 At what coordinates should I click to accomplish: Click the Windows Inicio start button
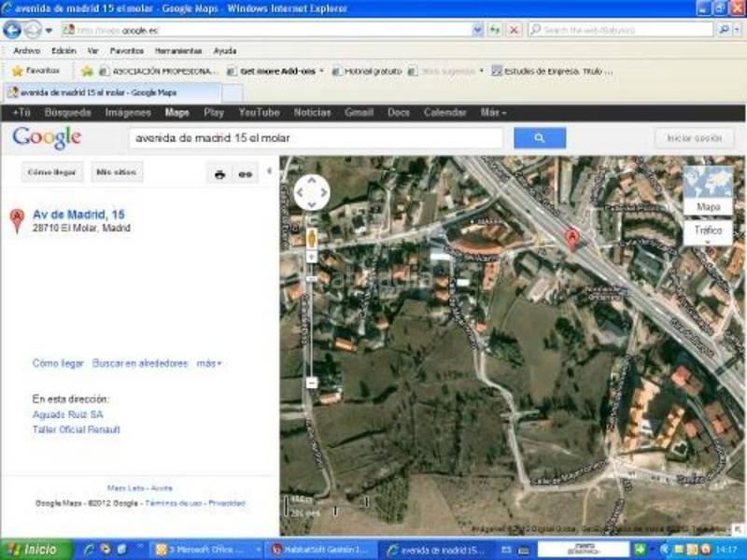(35, 550)
